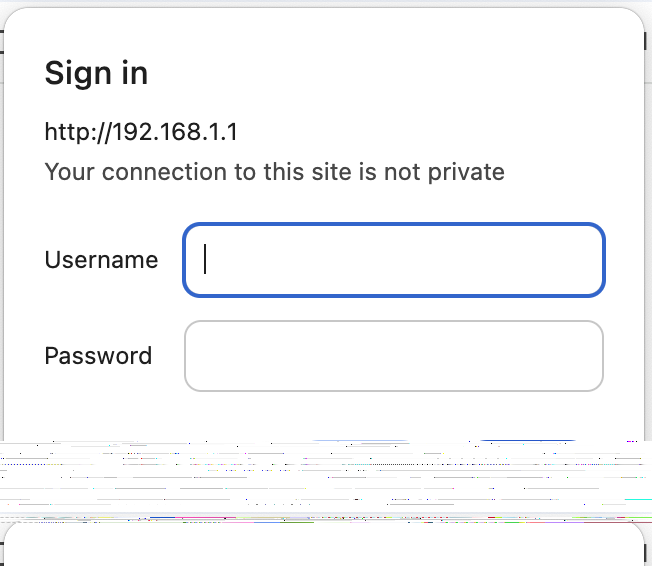Viewport: 652px width, 566px height.
Task: Click the glitched striped band under Password
Action: click(x=326, y=480)
